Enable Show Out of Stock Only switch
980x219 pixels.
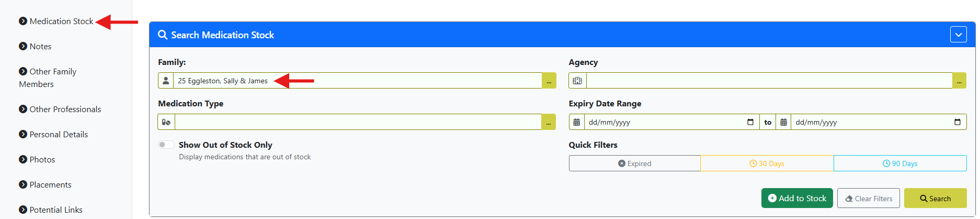(x=166, y=145)
